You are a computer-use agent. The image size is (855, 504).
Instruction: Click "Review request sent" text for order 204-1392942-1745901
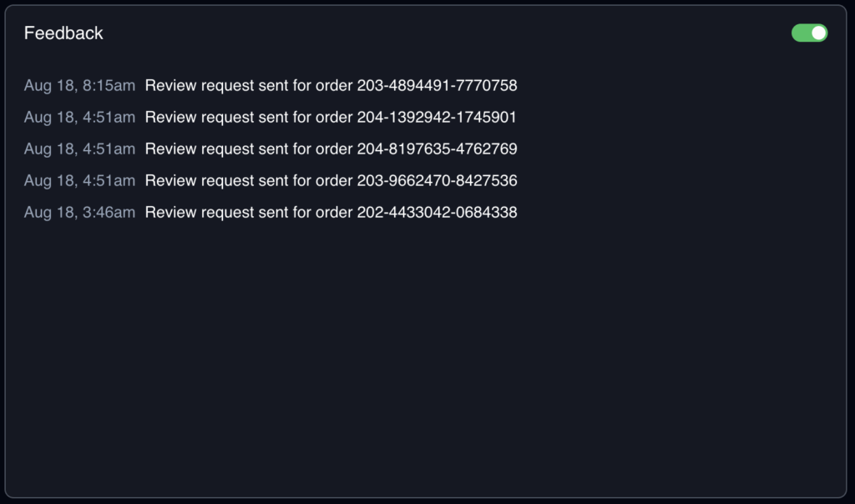[216, 118]
